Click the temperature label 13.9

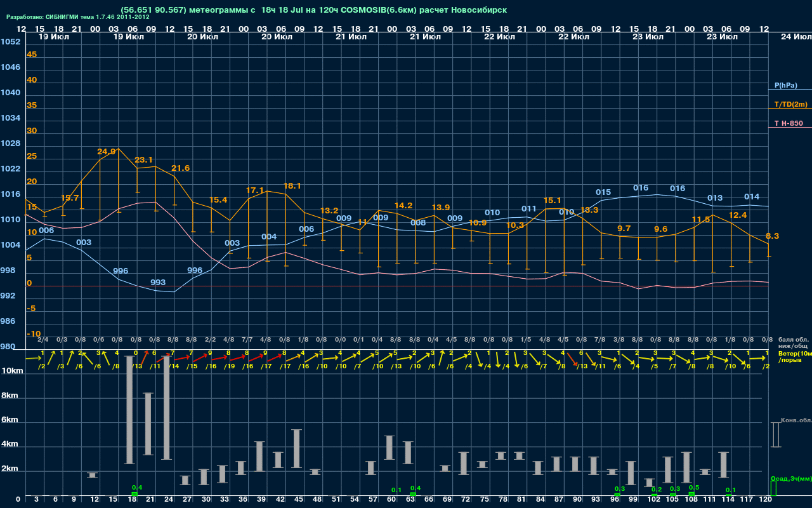tap(441, 208)
